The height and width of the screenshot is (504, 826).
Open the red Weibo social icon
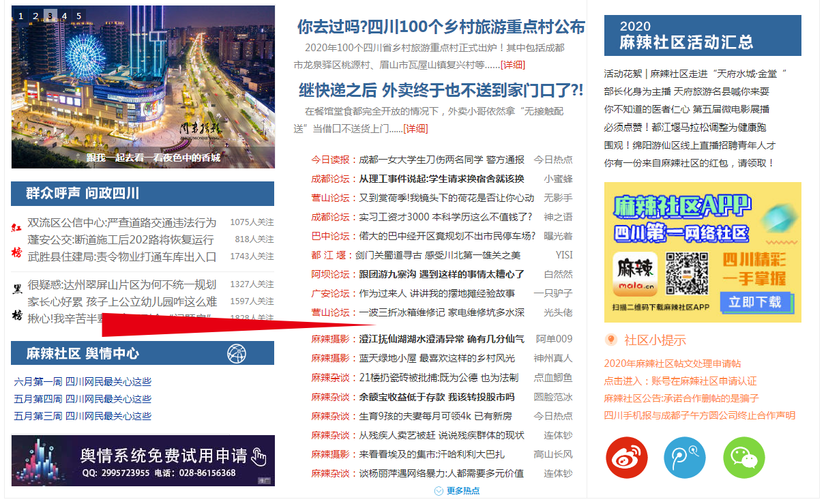[626, 458]
